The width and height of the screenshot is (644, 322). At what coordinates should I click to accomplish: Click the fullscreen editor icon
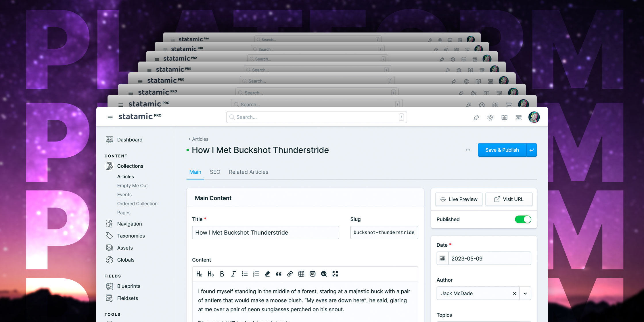click(337, 273)
